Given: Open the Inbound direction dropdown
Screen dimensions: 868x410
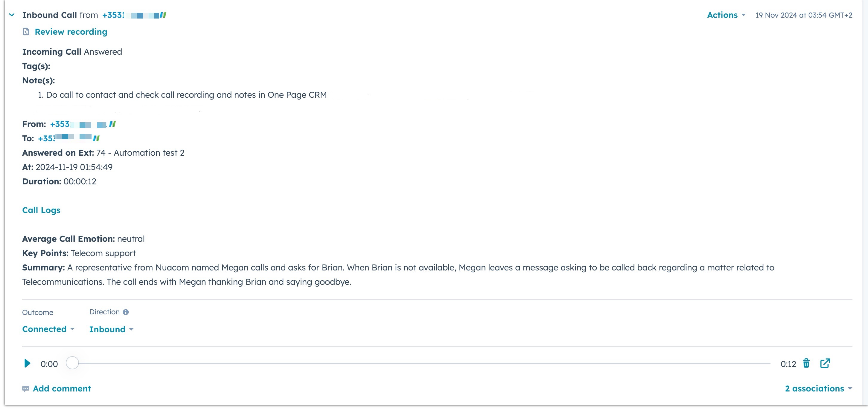Looking at the screenshot, I should [111, 330].
